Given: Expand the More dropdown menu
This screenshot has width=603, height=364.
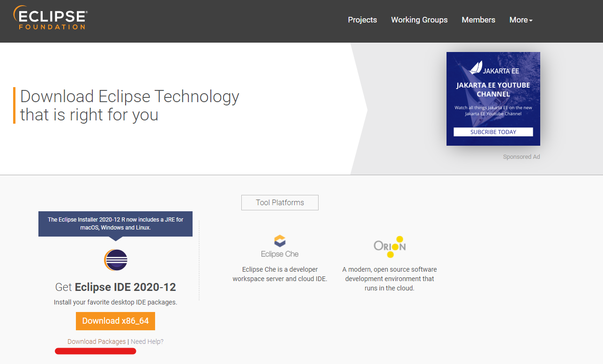Looking at the screenshot, I should pos(521,20).
